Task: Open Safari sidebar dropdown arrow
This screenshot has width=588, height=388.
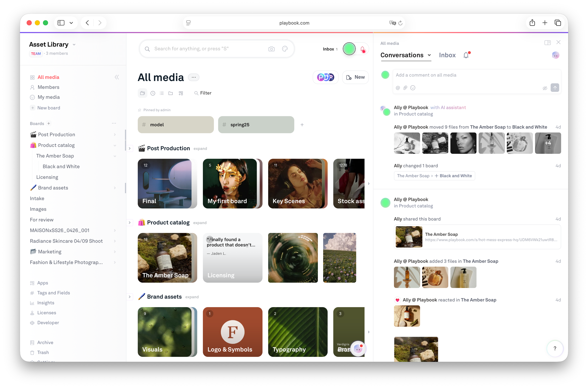Action: point(71,23)
